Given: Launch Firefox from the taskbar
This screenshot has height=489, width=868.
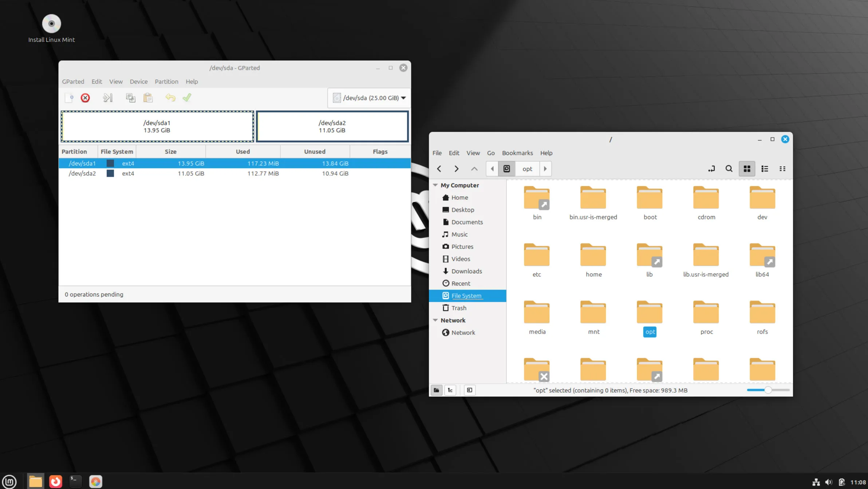Looking at the screenshot, I should [55, 481].
